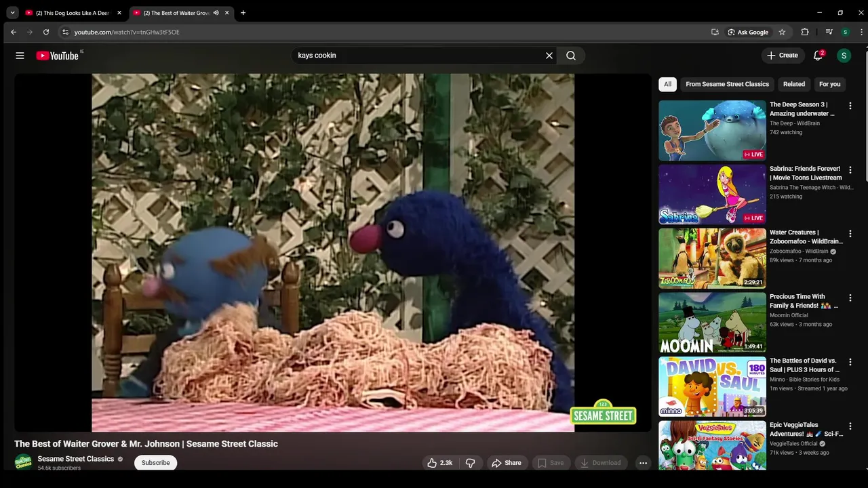The width and height of the screenshot is (868, 488).
Task: Open Minno - Bible Stories for Kids channel
Action: coord(804,380)
